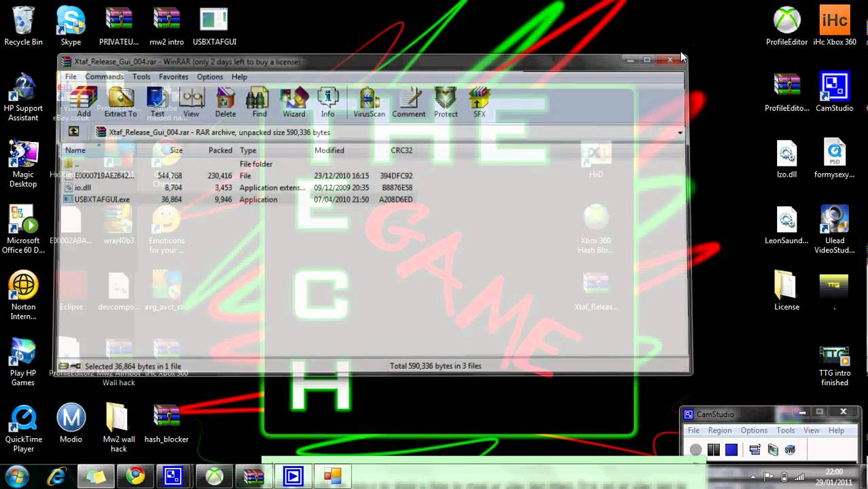868x489 pixels.
Task: Open WinRAR Options menu
Action: click(210, 77)
